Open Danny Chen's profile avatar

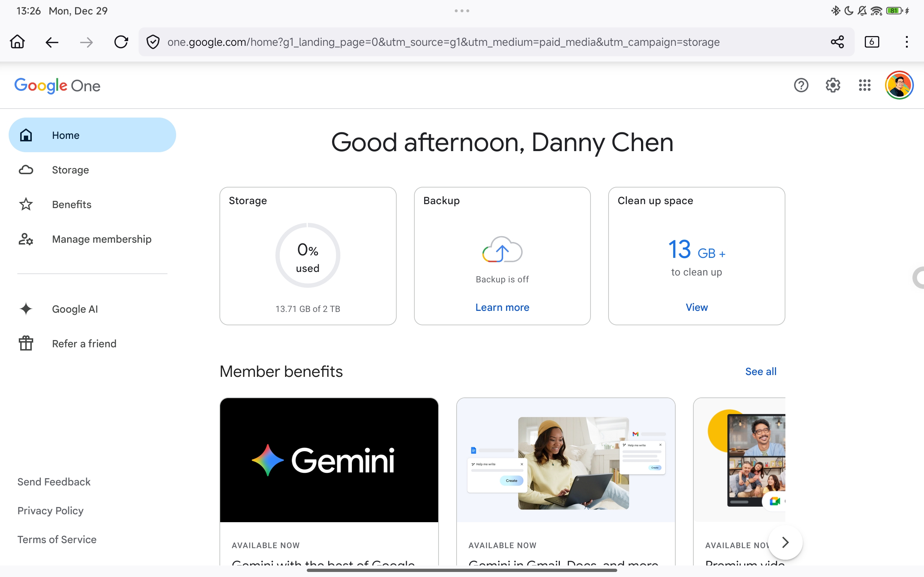click(x=899, y=85)
